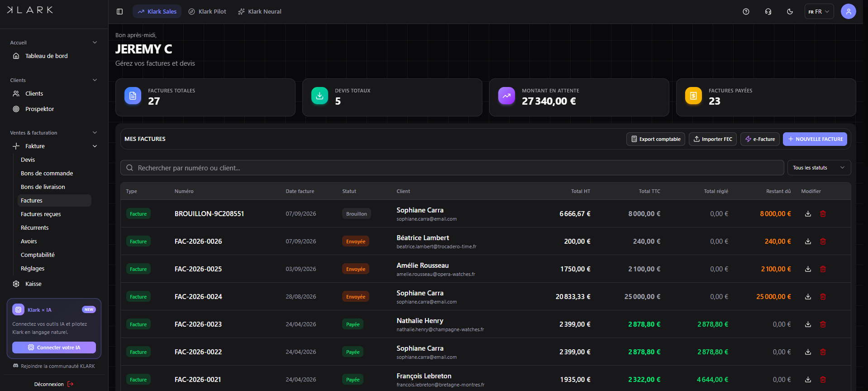
Task: Click the Déconnexion link
Action: tap(54, 384)
